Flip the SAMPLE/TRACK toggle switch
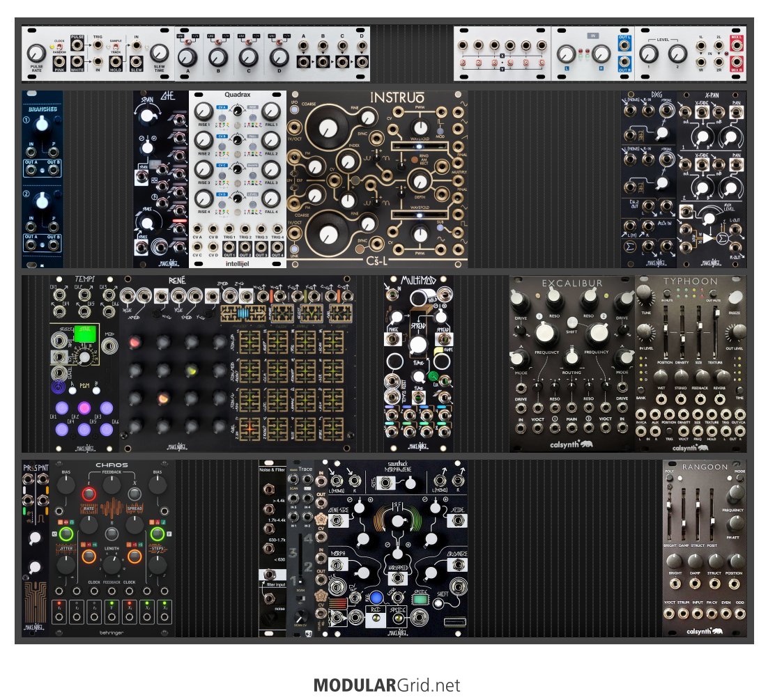 pyautogui.click(x=116, y=47)
